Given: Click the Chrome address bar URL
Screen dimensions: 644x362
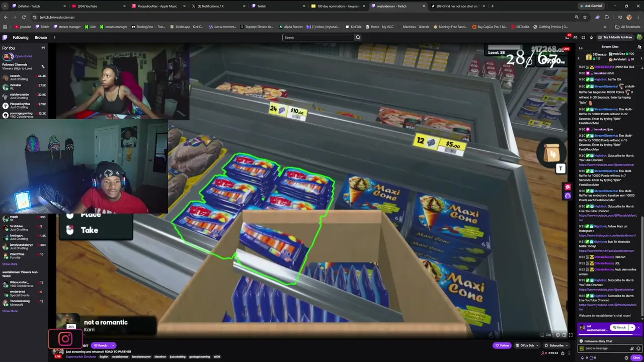Looking at the screenshot, I should click(x=57, y=17).
